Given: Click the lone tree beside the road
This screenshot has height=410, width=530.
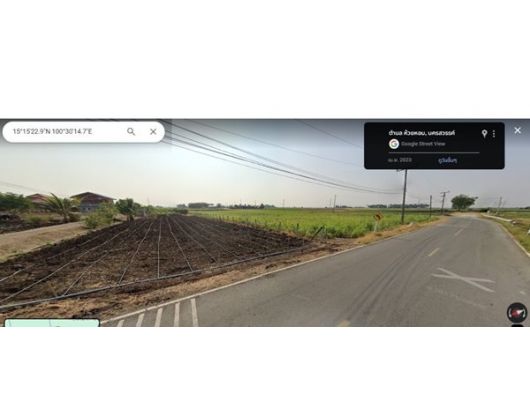Looking at the screenshot, I should 462,202.
